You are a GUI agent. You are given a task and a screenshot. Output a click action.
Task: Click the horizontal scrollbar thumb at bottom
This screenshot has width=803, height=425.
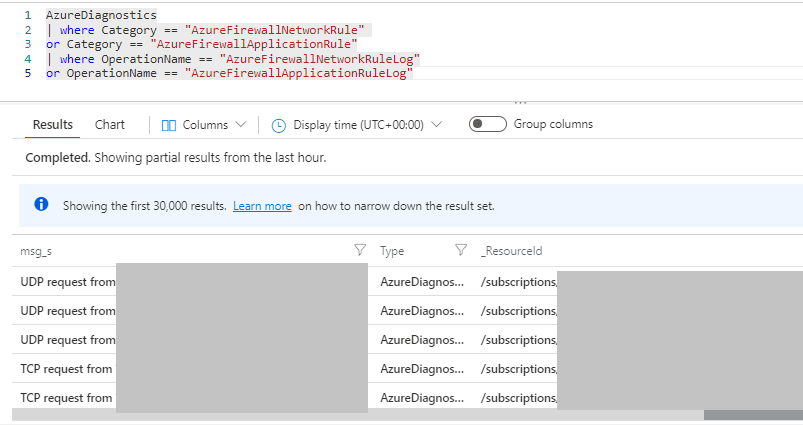(752, 415)
